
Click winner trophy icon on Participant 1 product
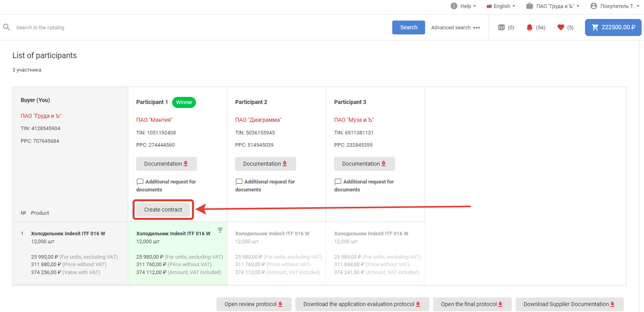point(220,230)
